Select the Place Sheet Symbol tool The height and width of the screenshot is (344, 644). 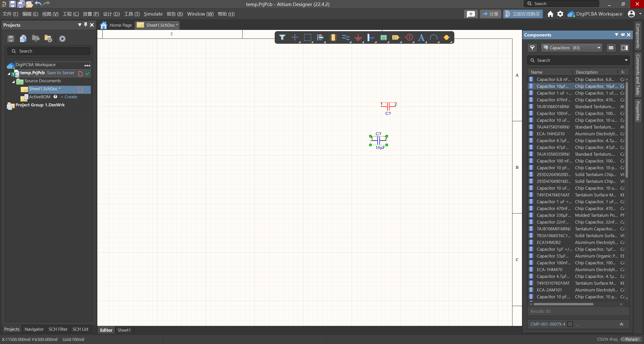pos(383,38)
